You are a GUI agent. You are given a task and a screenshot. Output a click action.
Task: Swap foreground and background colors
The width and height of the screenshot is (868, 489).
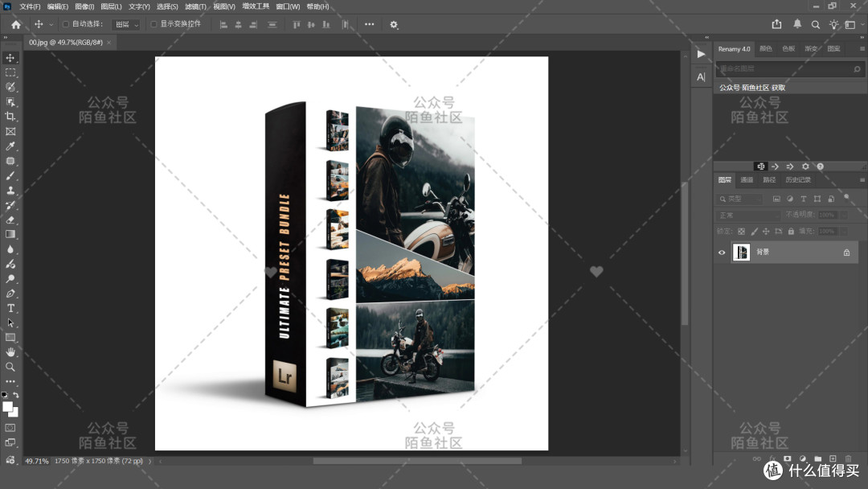pos(16,395)
